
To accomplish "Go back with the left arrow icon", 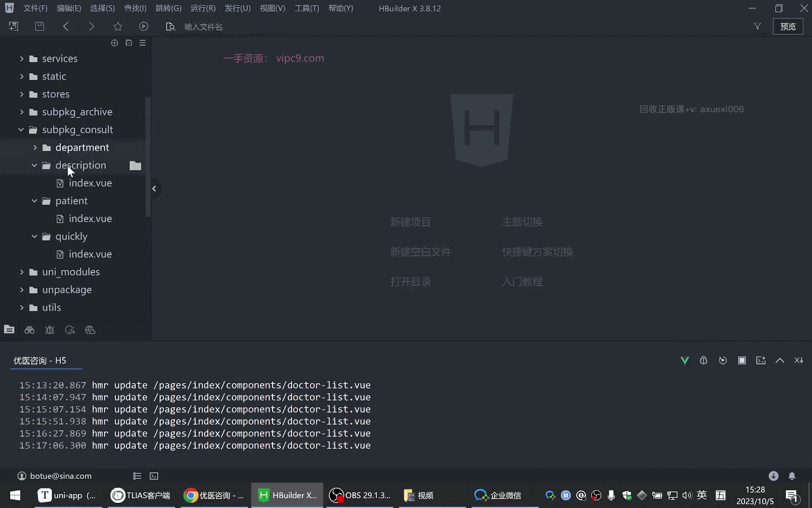I will pyautogui.click(x=66, y=26).
